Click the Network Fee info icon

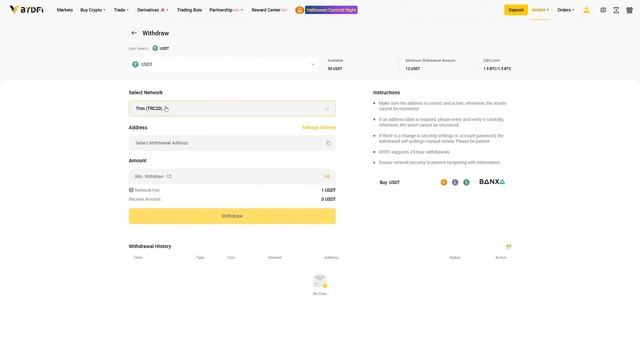click(131, 190)
